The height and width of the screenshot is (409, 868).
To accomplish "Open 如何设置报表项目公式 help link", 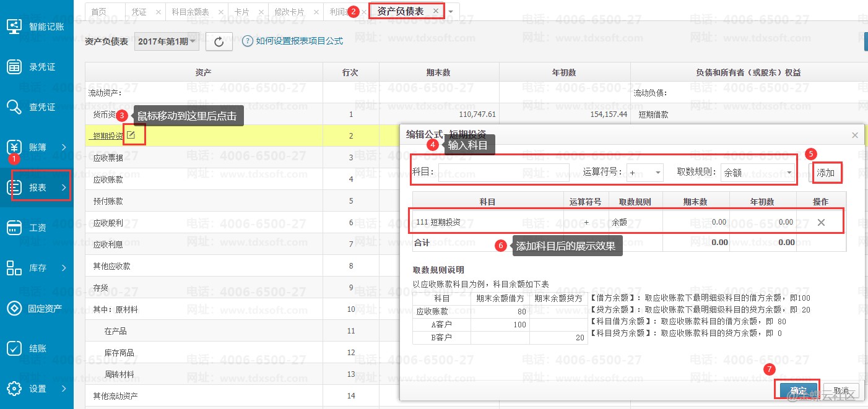I will click(x=299, y=41).
